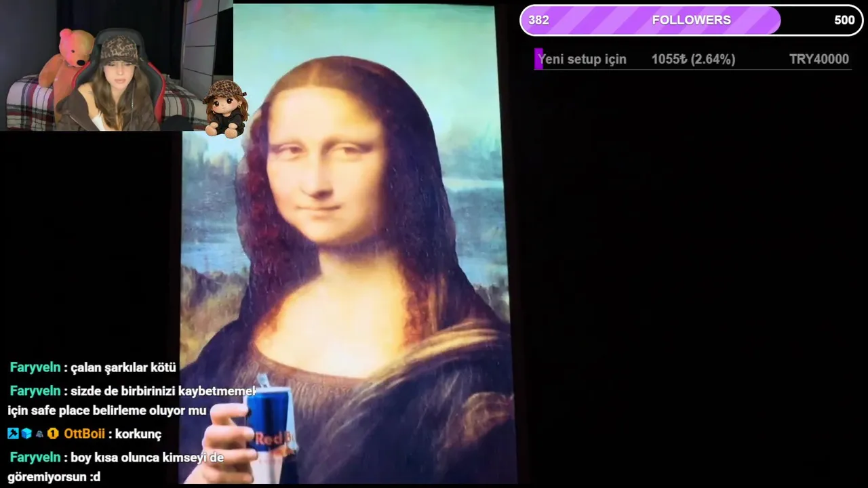Click the gold number 1 badge beside OttBoii

[53, 433]
